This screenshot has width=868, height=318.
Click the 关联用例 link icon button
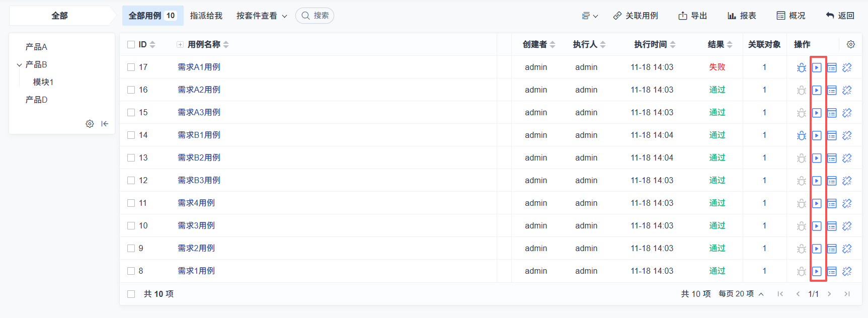point(636,16)
